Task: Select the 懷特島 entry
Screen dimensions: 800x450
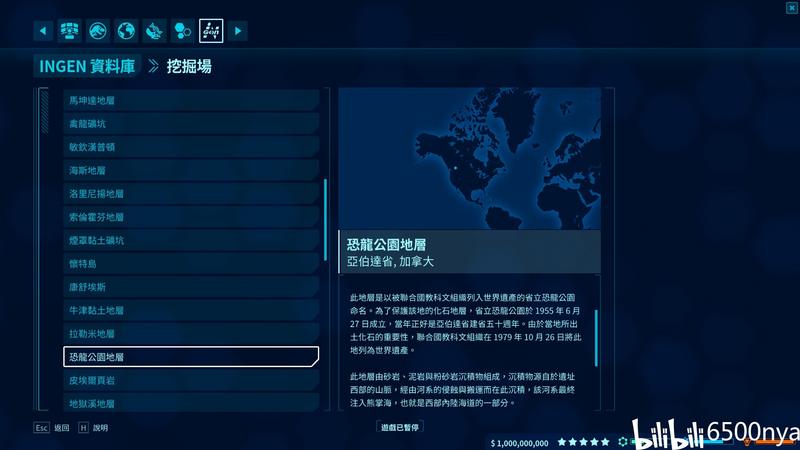Action: [x=191, y=264]
